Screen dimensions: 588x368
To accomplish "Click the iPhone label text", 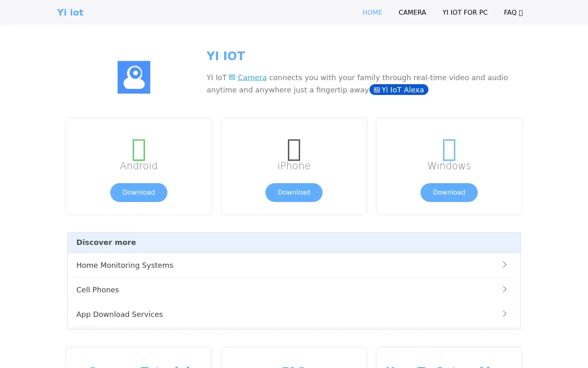I will (x=294, y=166).
